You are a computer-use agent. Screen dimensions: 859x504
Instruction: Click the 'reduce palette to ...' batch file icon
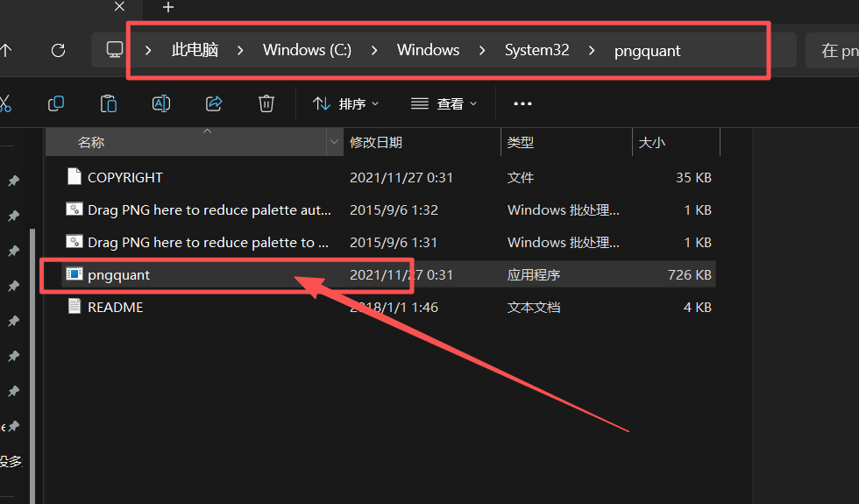tap(74, 242)
